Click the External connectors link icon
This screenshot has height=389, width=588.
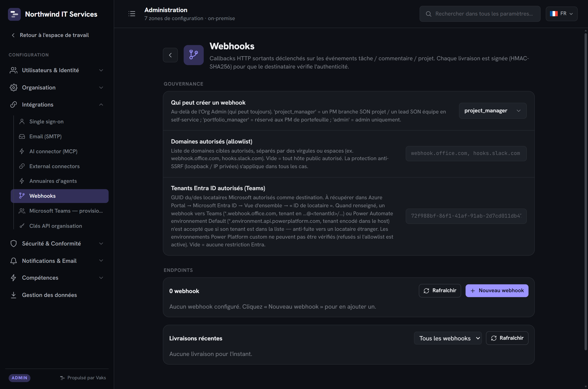pyautogui.click(x=22, y=166)
